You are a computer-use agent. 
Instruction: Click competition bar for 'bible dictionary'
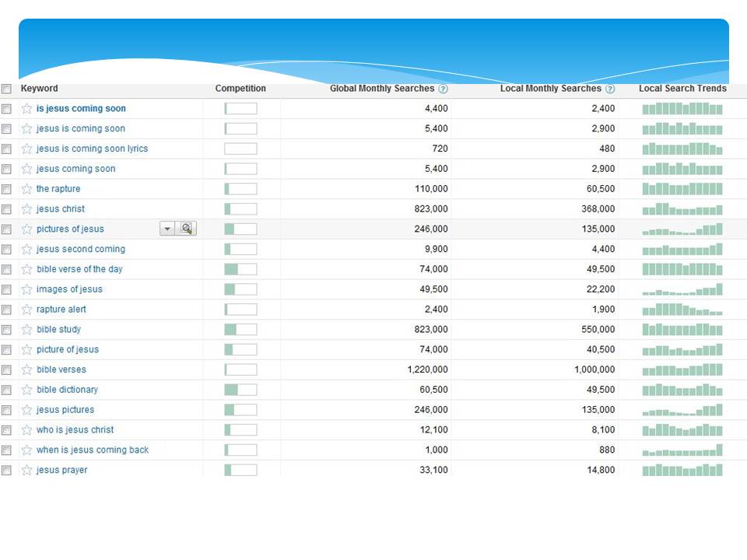[240, 390]
